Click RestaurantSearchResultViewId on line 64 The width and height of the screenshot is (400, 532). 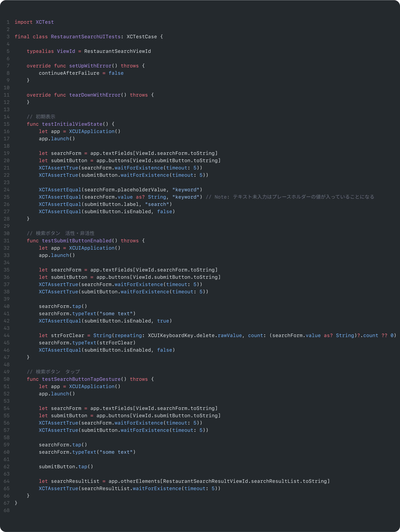click(205, 481)
